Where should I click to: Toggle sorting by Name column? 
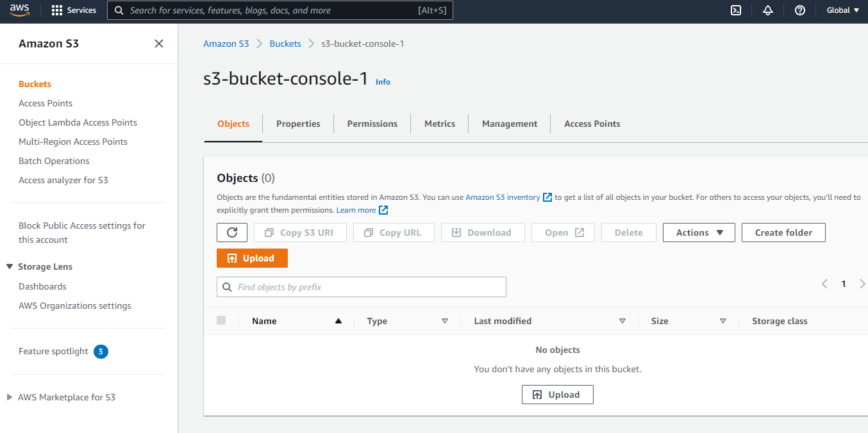[264, 320]
